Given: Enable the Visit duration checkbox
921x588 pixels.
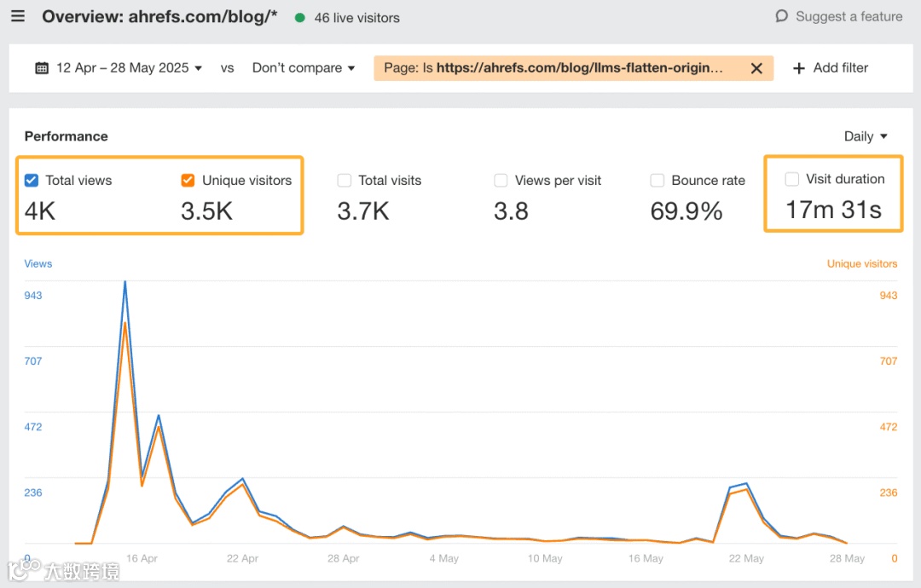Looking at the screenshot, I should coord(791,179).
